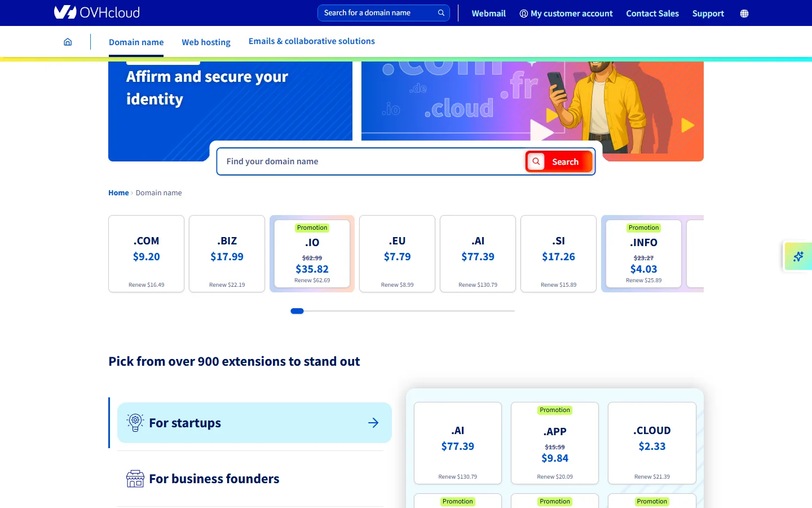
Task: Select the .SI $17.26 domain card
Action: [x=559, y=253]
